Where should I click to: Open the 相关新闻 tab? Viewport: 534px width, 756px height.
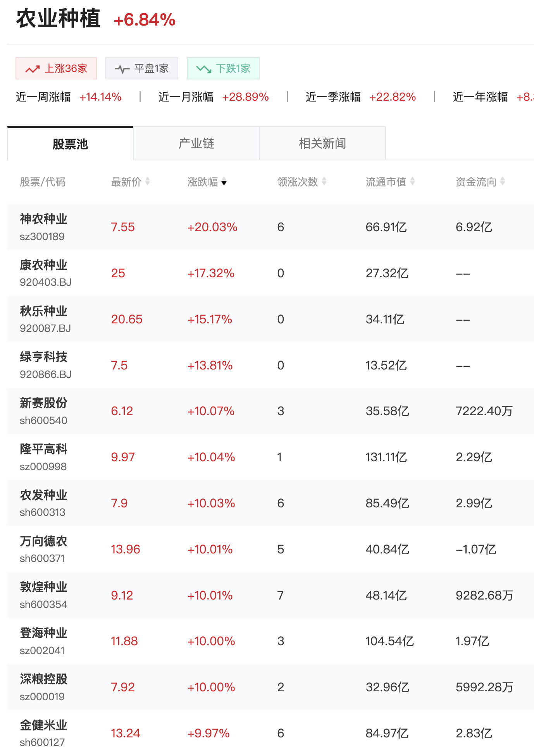322,143
